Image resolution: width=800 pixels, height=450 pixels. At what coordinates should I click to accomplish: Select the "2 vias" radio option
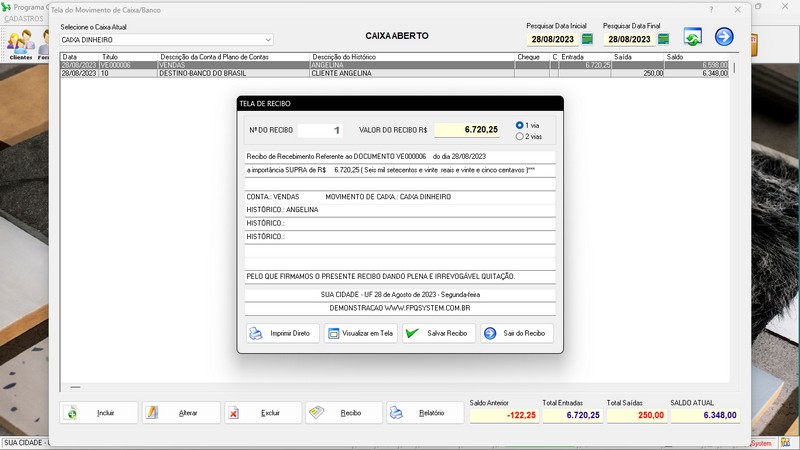tap(520, 136)
